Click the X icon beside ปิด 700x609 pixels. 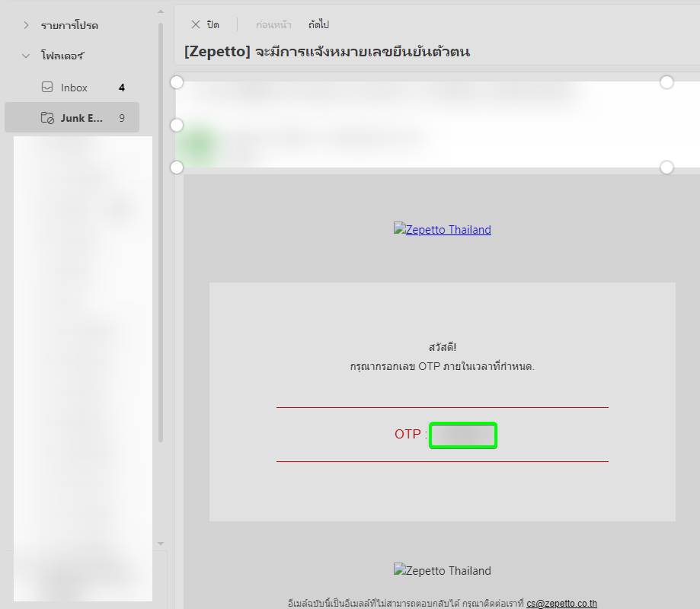(x=196, y=24)
